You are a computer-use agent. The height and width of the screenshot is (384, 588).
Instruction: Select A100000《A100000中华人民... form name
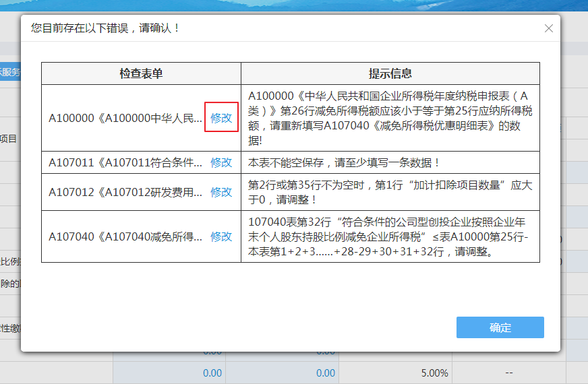point(125,118)
